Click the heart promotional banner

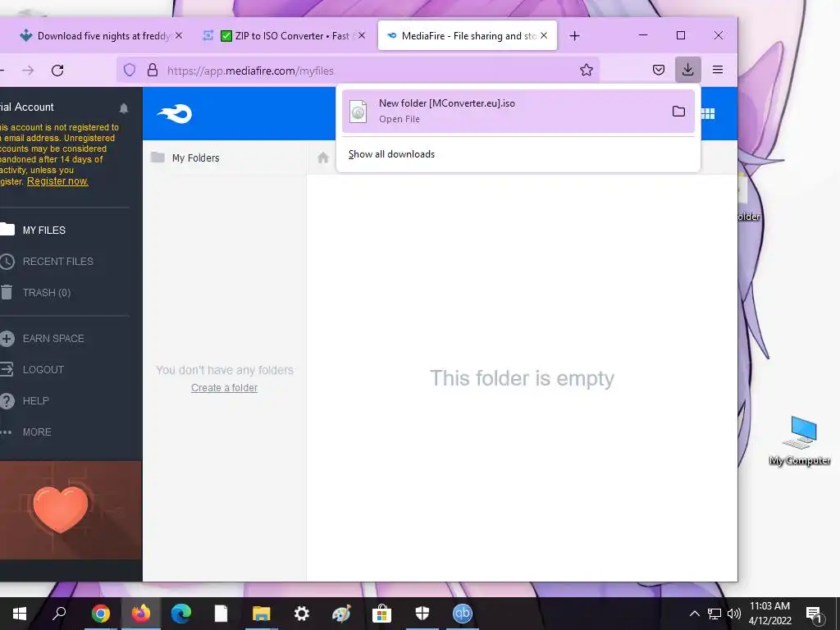click(71, 510)
